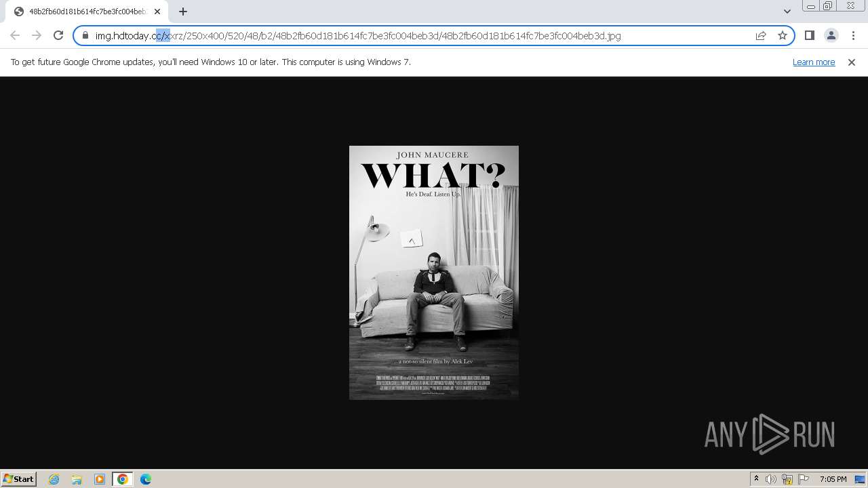Share this page icon in address bar
This screenshot has height=488, width=868.
pyautogui.click(x=761, y=36)
